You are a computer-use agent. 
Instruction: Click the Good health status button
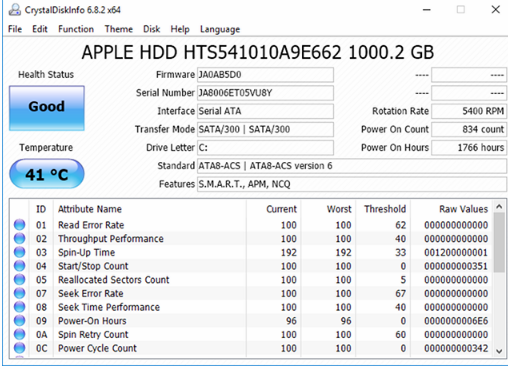point(47,108)
